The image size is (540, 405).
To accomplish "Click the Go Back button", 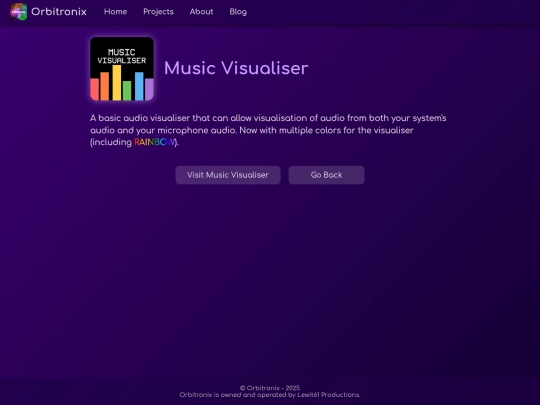I will point(326,175).
